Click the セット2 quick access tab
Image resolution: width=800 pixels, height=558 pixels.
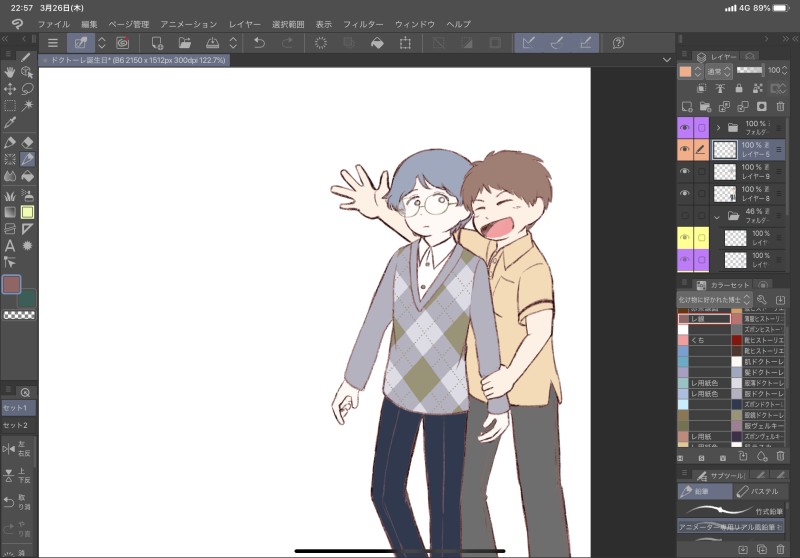point(16,425)
